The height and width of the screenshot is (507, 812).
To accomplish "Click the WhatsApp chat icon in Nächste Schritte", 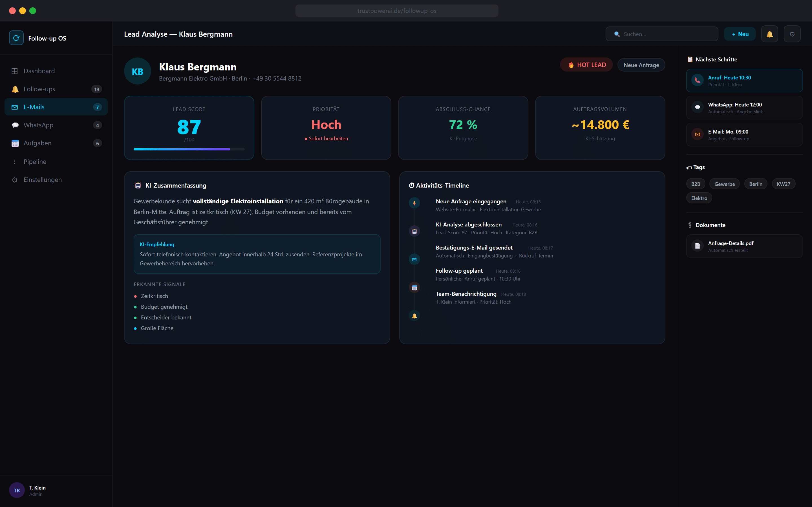I will [697, 107].
